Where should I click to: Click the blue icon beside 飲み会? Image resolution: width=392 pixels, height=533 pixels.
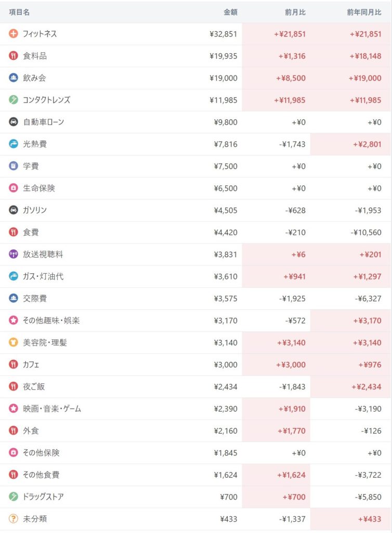(14, 78)
